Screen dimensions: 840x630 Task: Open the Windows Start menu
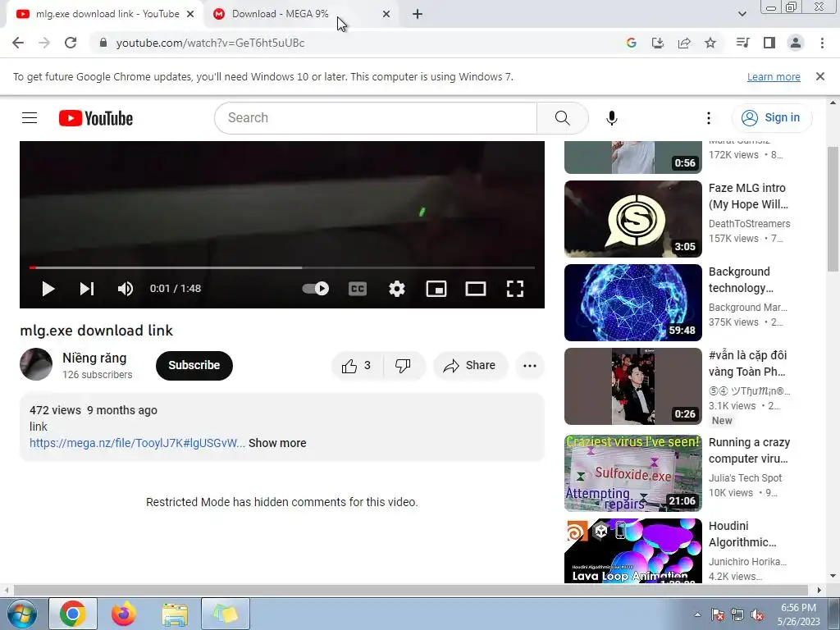tap(22, 614)
